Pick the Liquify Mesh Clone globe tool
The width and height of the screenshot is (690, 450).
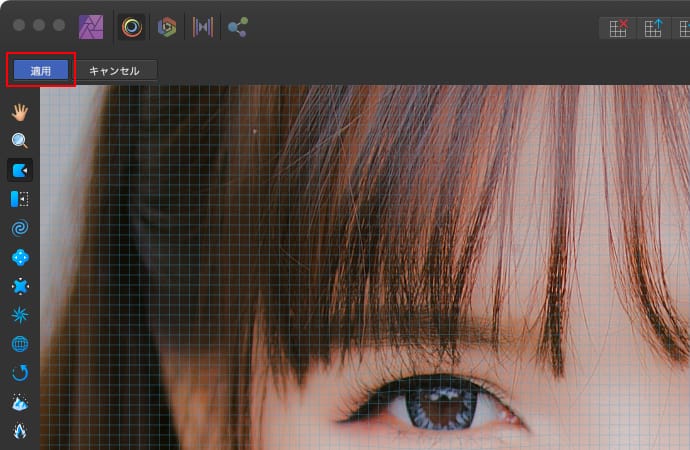coord(20,344)
